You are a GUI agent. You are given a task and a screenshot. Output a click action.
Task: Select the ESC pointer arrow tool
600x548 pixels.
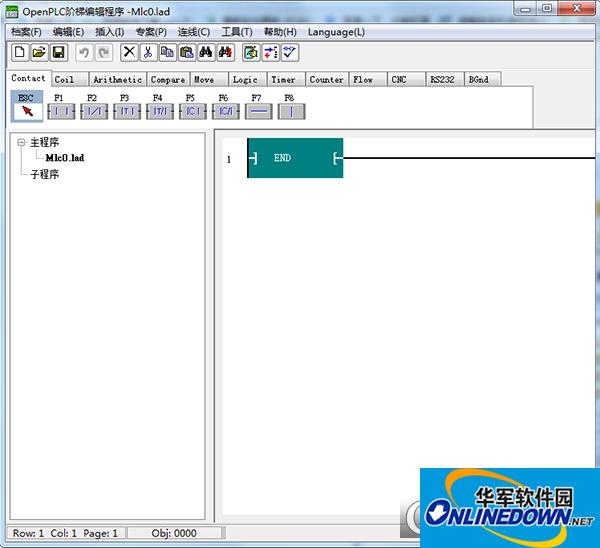point(27,106)
